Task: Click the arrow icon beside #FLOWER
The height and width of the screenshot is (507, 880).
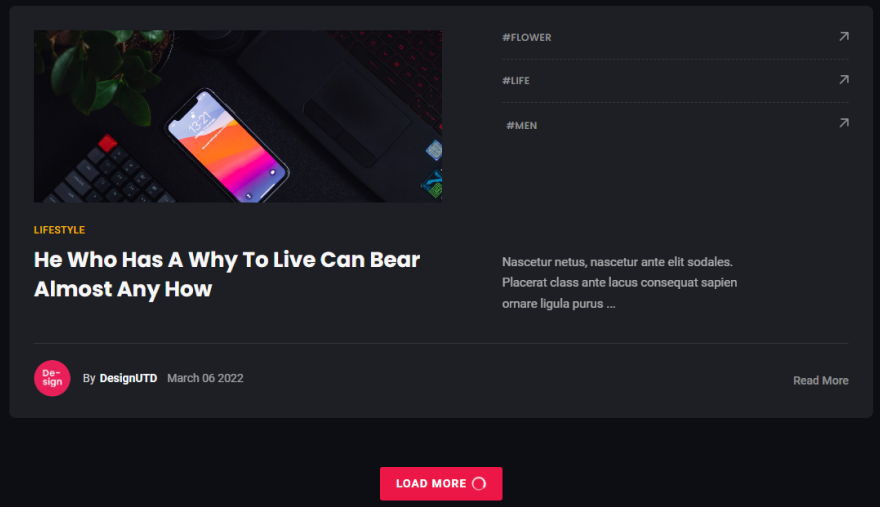Action: point(844,36)
